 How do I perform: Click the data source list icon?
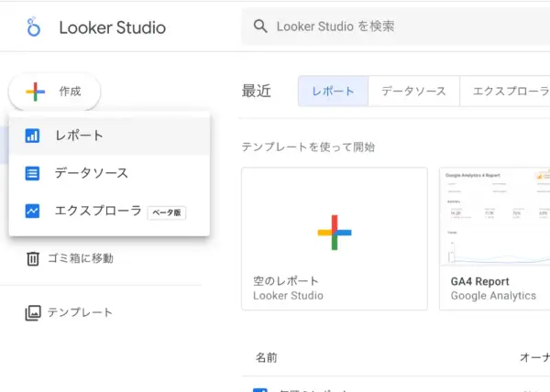pyautogui.click(x=32, y=173)
